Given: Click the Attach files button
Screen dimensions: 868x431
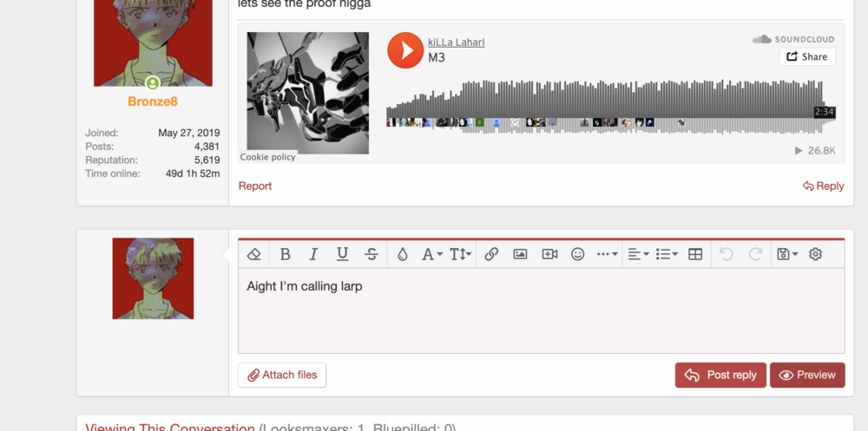Looking at the screenshot, I should tap(282, 375).
